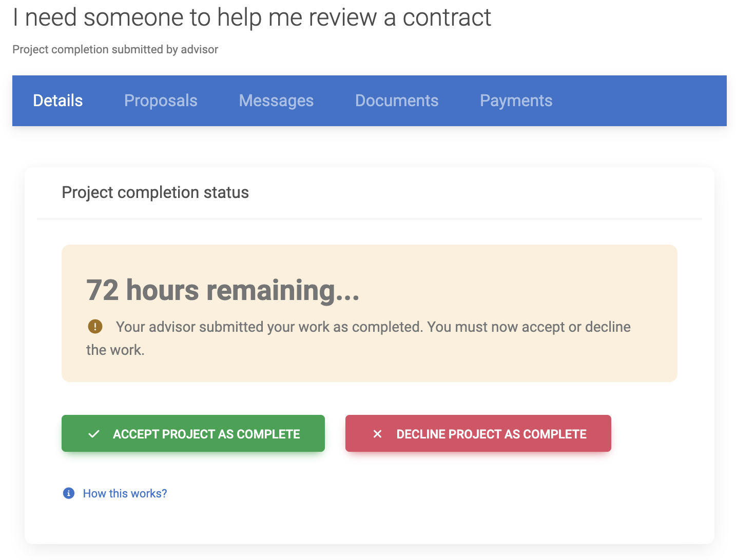Click the brown exclamation warning icon
Image resolution: width=736 pixels, height=560 pixels.
click(95, 326)
